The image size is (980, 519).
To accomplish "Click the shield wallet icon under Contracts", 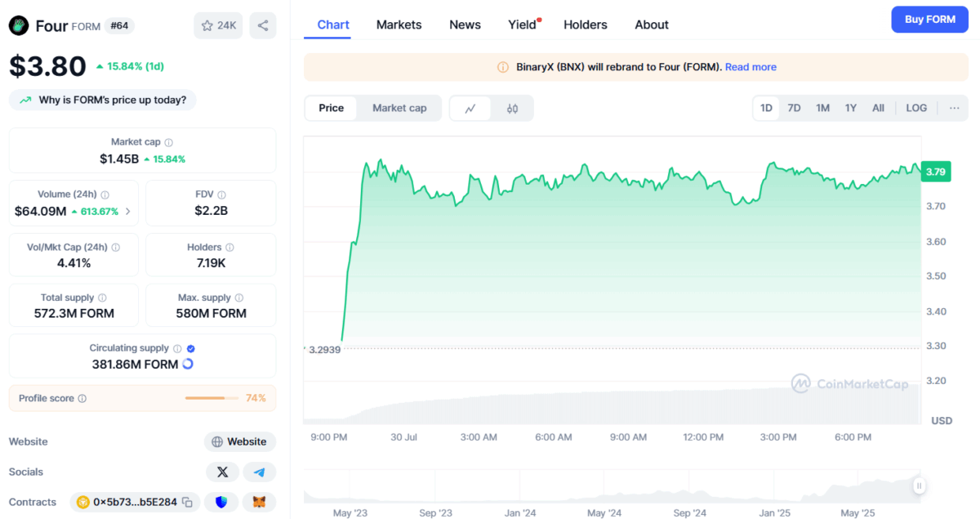I will coord(221,502).
